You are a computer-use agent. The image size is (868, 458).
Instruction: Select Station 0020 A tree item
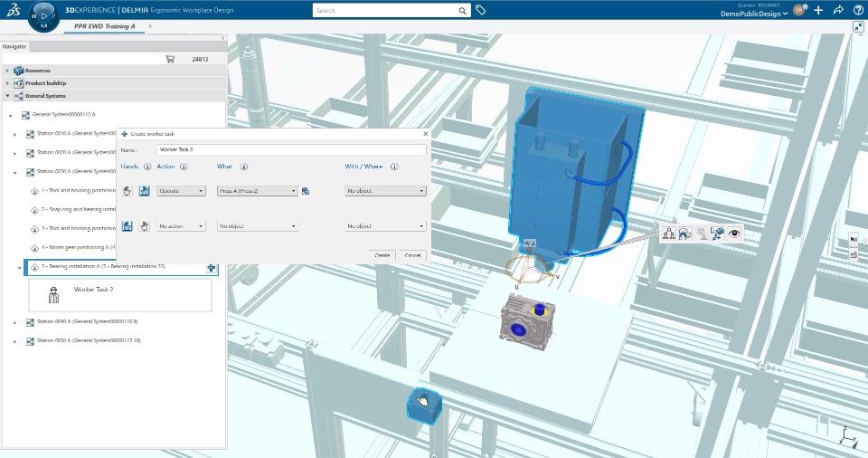[x=76, y=152]
